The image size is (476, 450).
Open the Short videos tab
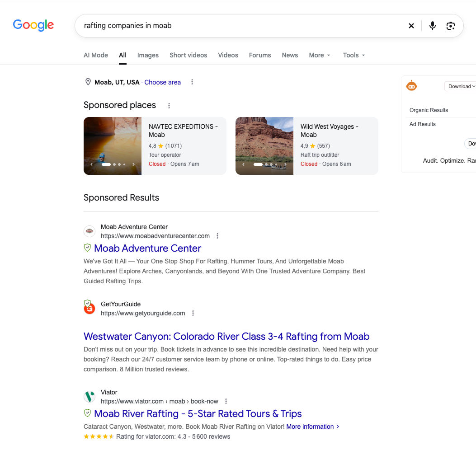pyautogui.click(x=188, y=55)
